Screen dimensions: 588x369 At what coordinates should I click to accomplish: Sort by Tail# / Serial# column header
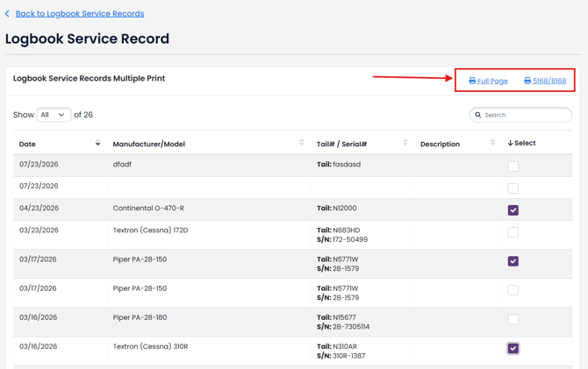point(341,144)
